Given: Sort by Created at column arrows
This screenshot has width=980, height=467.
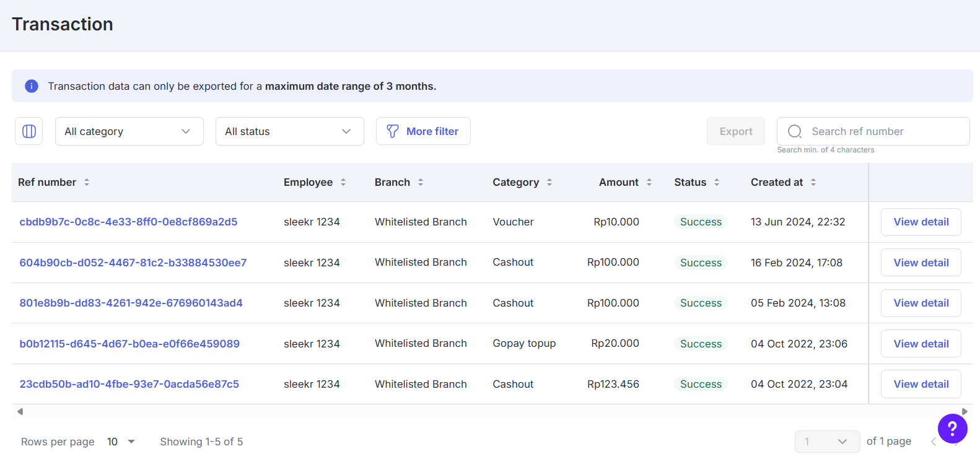Looking at the screenshot, I should [x=813, y=182].
